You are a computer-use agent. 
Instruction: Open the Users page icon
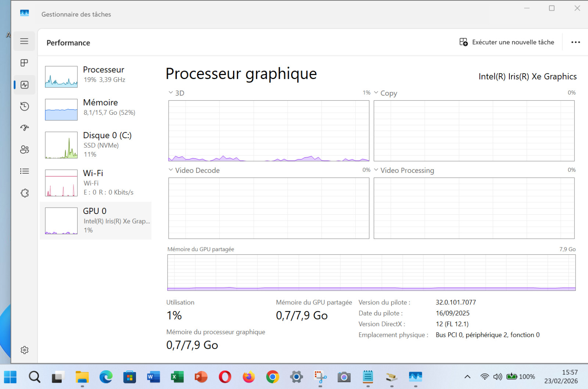(24, 150)
